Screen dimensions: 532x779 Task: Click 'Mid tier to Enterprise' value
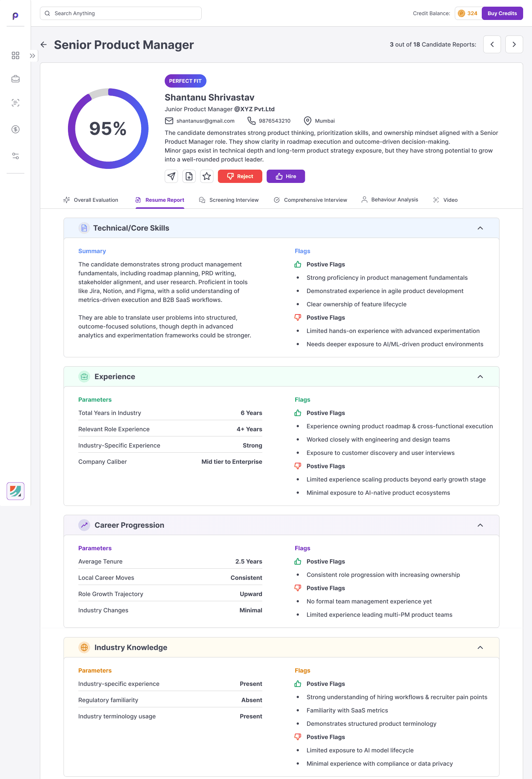(232, 462)
